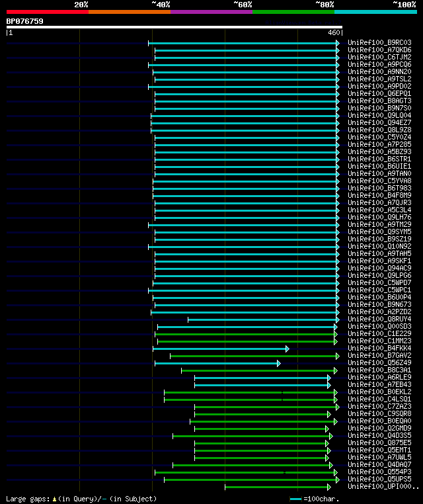Screen dimensions: 423x504
Task: Open hit UniRef100_A9TSL2
Action: [379, 79]
